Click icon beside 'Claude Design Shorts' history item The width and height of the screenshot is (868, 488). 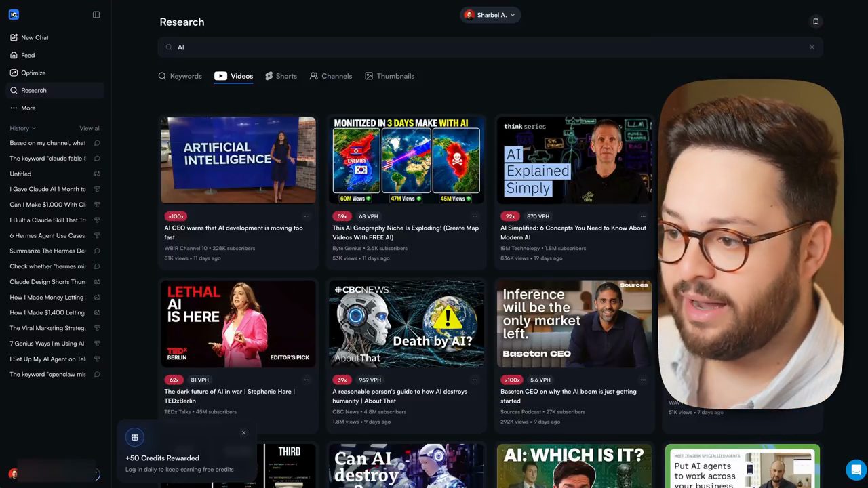click(x=97, y=282)
